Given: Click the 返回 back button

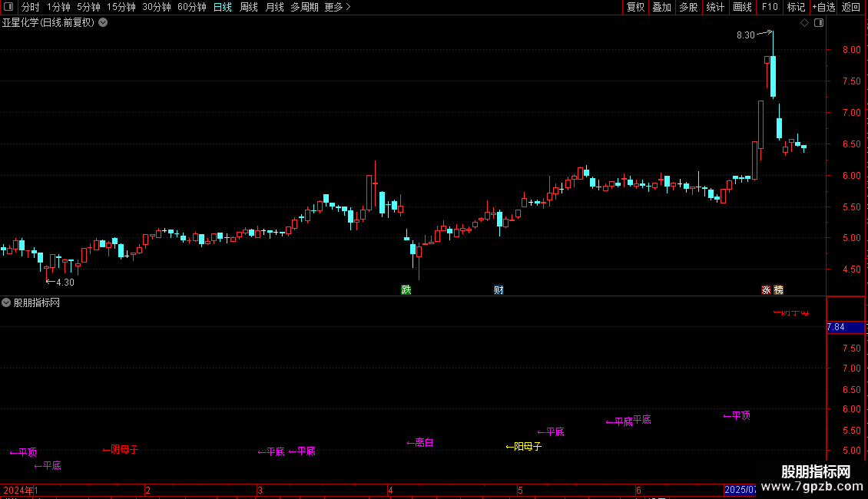Looking at the screenshot, I should coord(851,7).
